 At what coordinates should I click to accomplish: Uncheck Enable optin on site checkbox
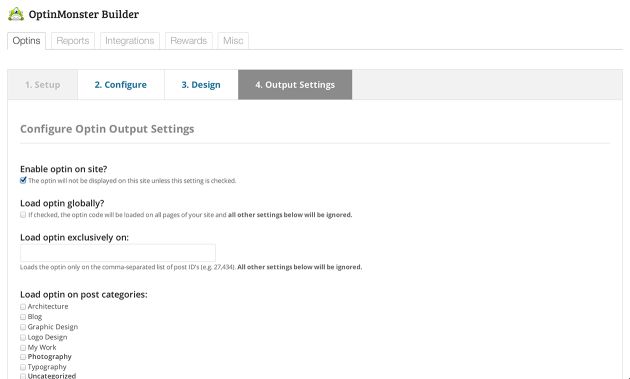[23, 180]
